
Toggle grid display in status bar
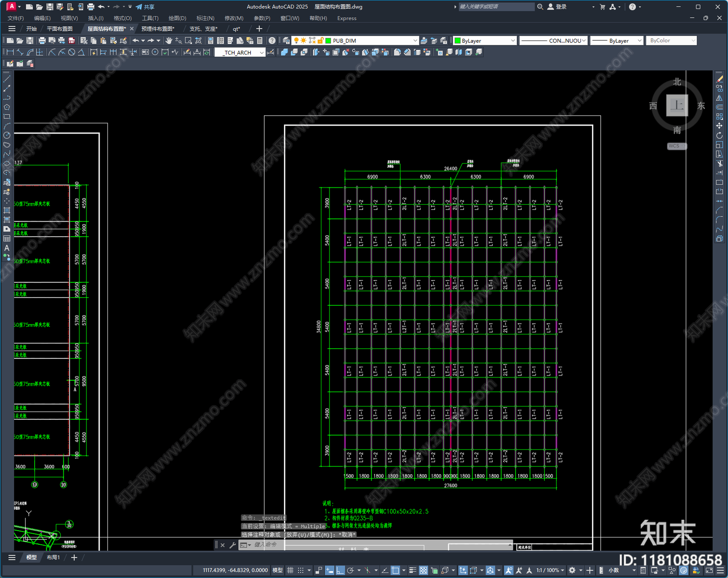click(x=290, y=570)
